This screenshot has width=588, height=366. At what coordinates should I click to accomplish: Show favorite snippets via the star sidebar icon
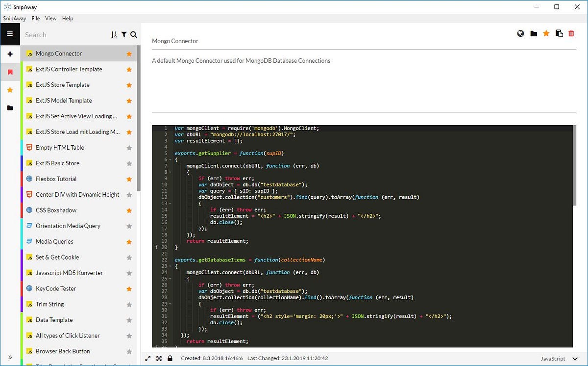pyautogui.click(x=10, y=90)
